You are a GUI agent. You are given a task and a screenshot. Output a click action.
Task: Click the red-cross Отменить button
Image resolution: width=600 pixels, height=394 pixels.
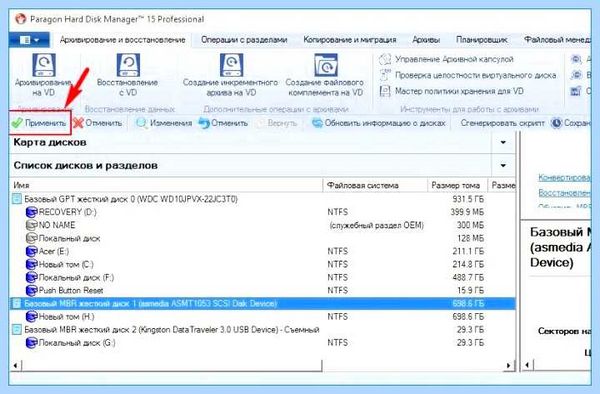[98, 123]
